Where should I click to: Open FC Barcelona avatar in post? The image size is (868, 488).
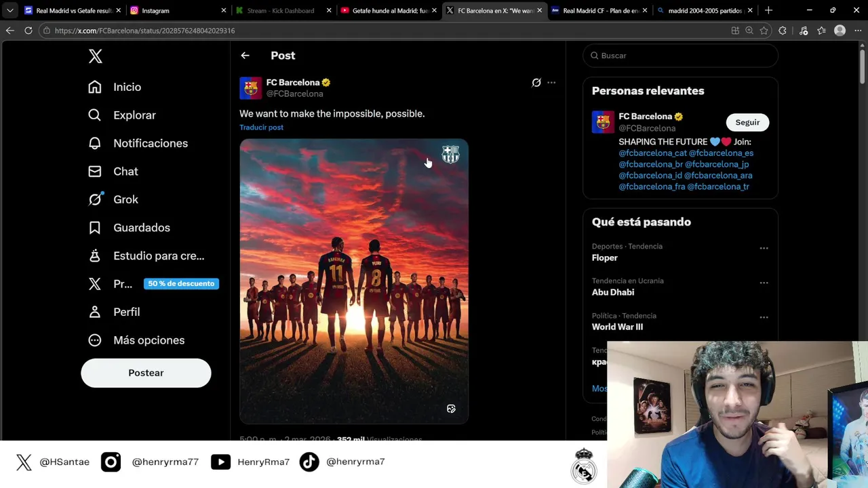coord(251,88)
